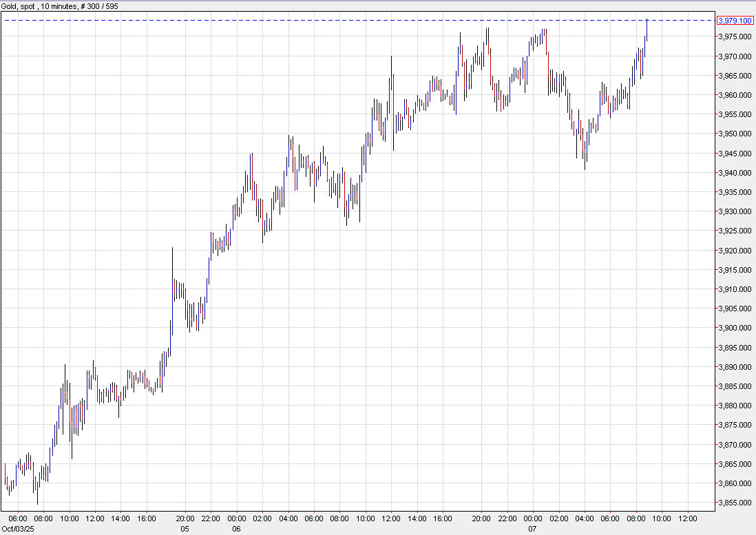The image size is (756, 535).
Task: Click the 3,975.000 price axis label
Action: pyautogui.click(x=735, y=36)
